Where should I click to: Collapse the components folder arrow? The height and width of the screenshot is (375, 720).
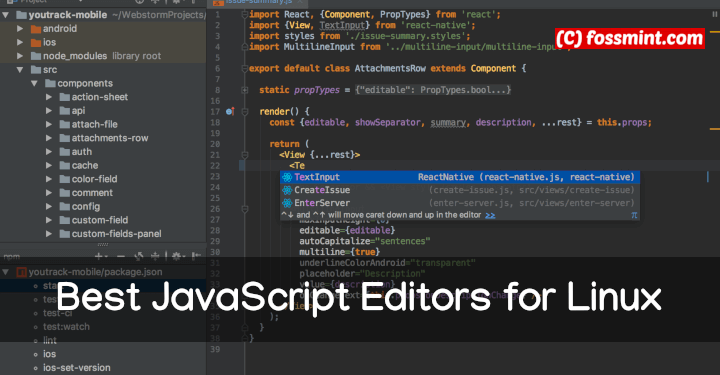pos(34,84)
